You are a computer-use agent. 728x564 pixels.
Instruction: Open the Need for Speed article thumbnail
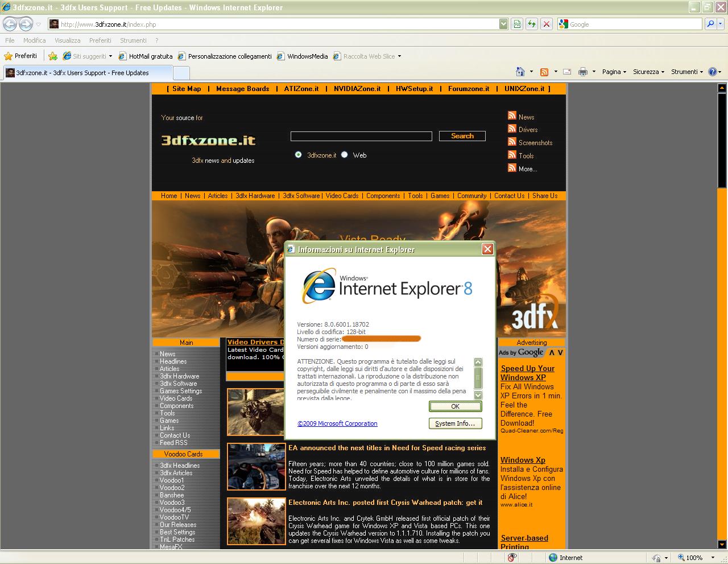pyautogui.click(x=256, y=467)
